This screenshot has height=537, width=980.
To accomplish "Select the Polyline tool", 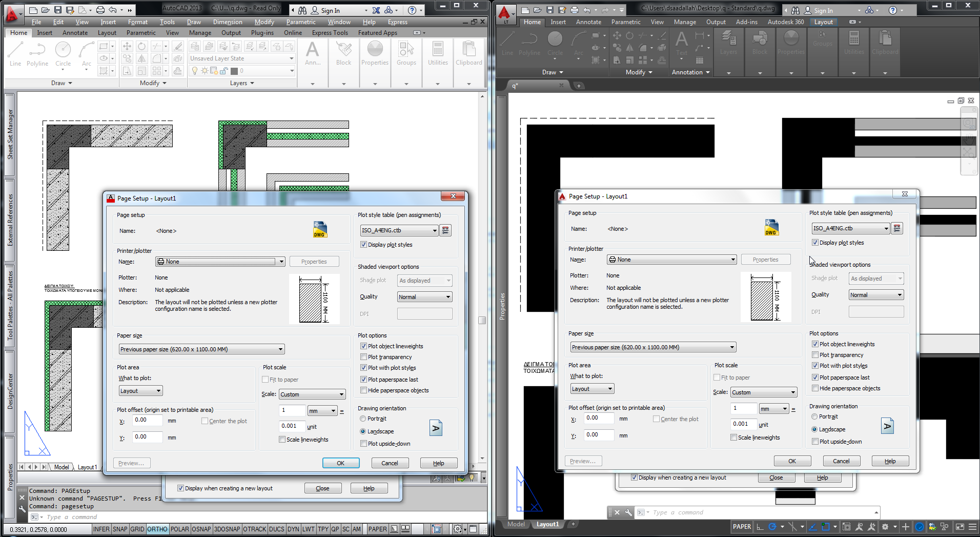I will [x=37, y=51].
